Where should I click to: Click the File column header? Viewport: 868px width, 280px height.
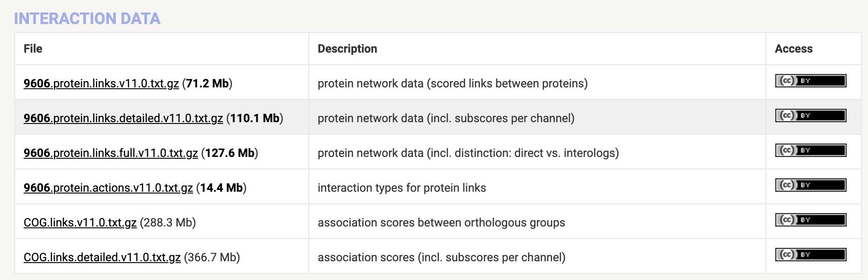(33, 49)
